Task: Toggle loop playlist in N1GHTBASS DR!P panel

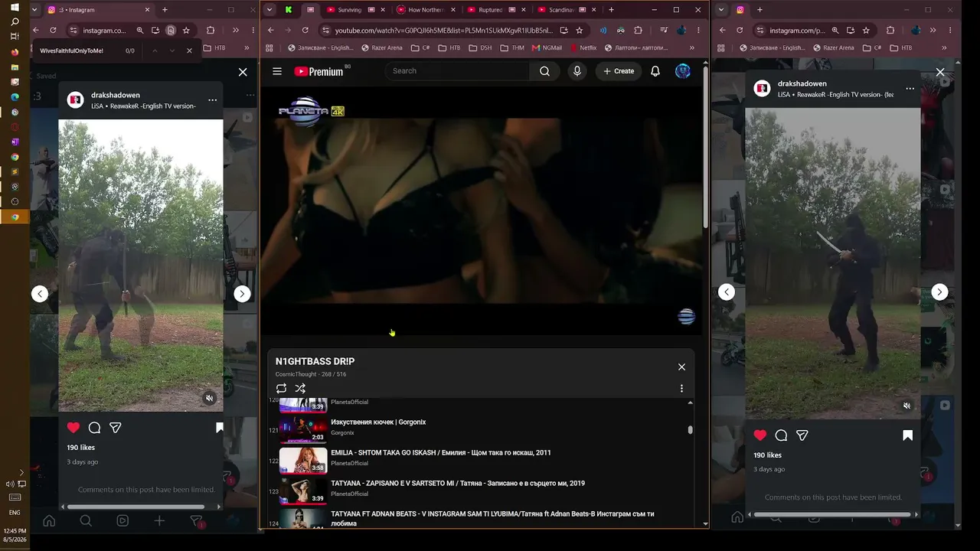Action: coord(281,389)
